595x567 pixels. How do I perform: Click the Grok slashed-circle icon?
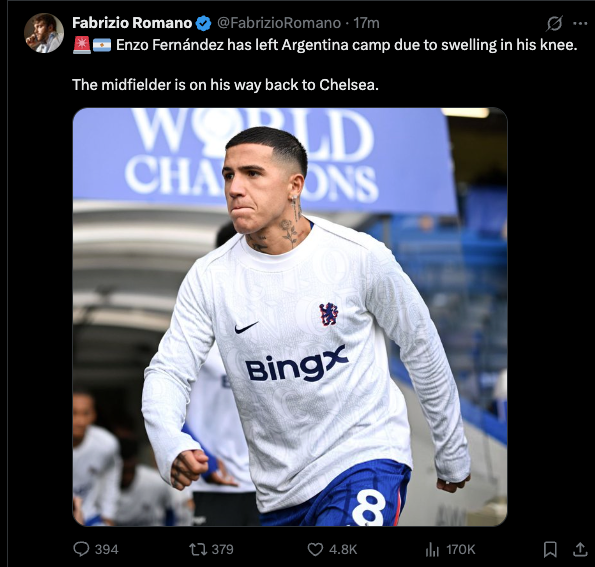coord(554,24)
